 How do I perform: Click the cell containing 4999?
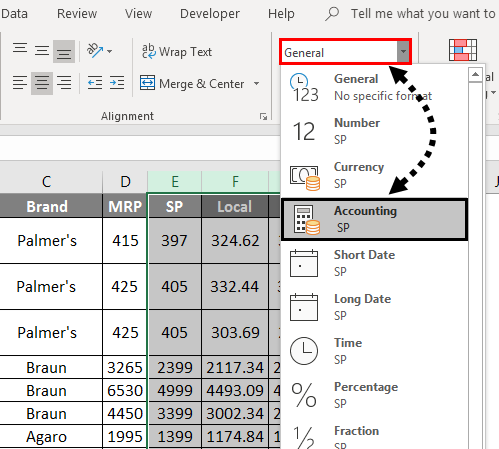point(175,390)
